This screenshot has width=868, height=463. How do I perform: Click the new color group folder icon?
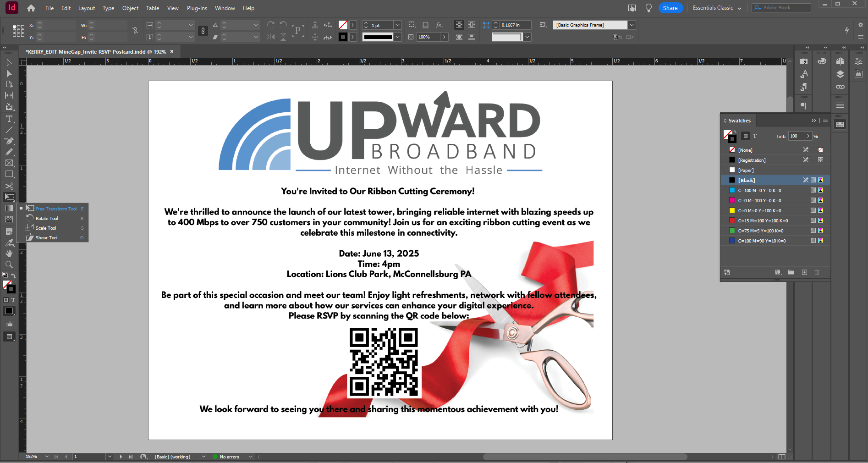tap(791, 272)
